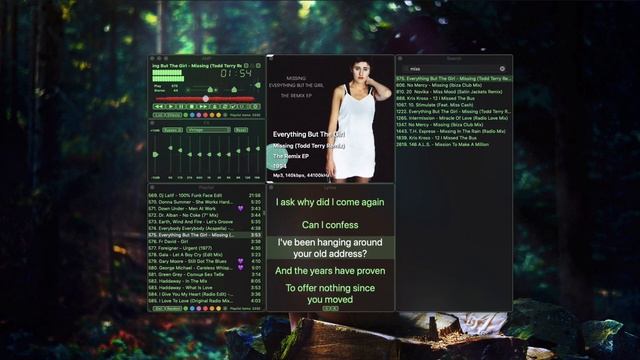
Task: Click lyric 'To offer nothing since you moved'
Action: click(x=330, y=293)
